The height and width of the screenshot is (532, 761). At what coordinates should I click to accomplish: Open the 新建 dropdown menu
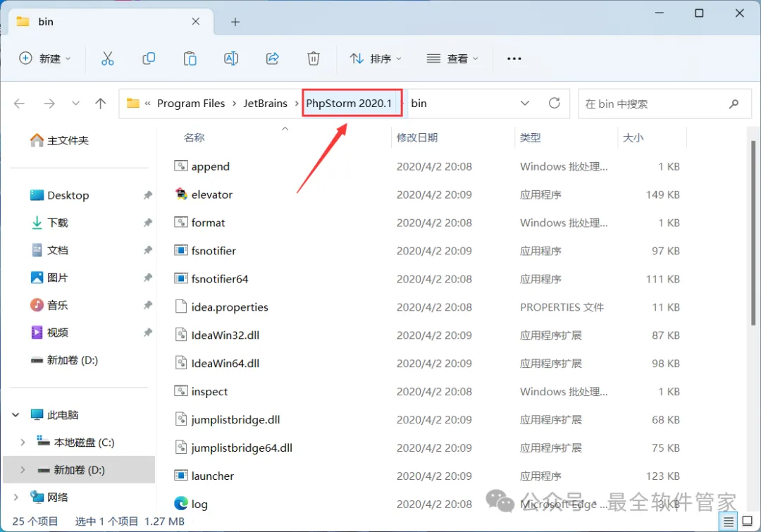tap(45, 58)
